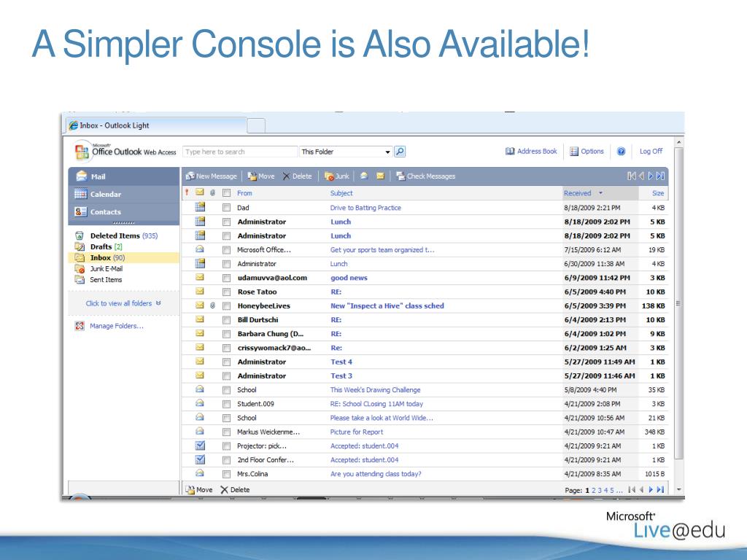The image size is (747, 560).
Task: Click Move in the top toolbar
Action: pyautogui.click(x=261, y=176)
